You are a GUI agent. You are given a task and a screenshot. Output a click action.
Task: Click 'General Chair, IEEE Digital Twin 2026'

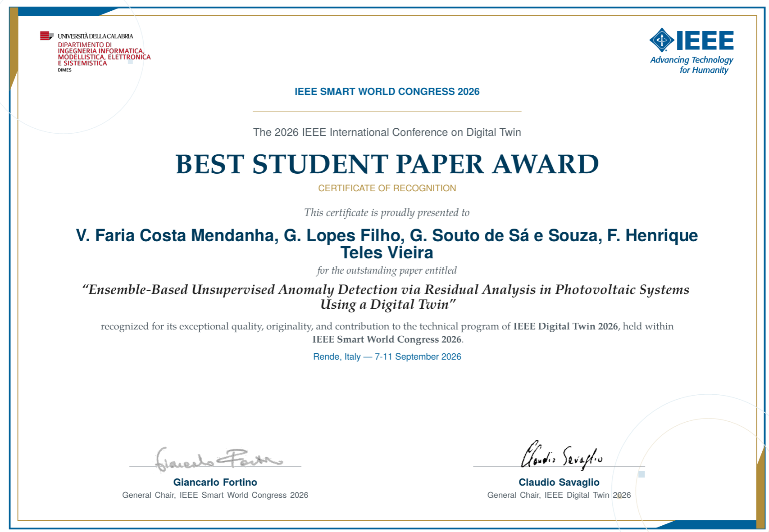click(559, 495)
